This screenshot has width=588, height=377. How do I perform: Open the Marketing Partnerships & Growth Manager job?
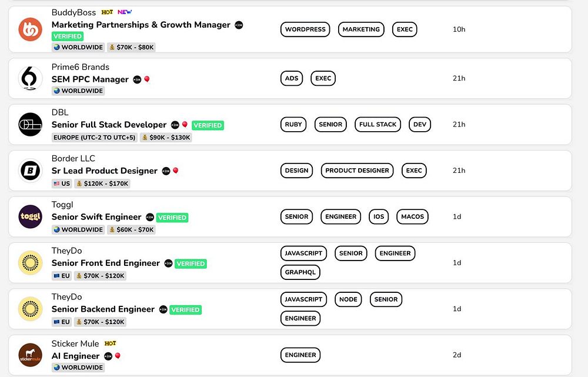141,25
